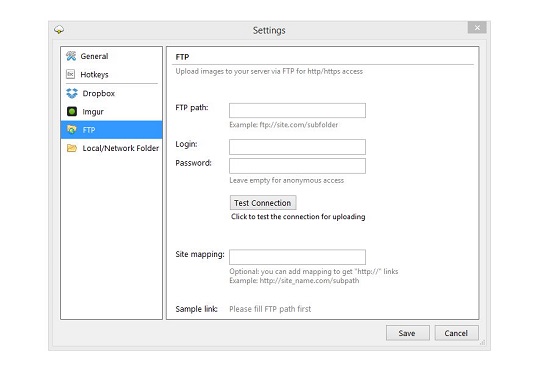This screenshot has width=550, height=372.
Task: Click the app logo in title bar
Action: click(x=59, y=30)
